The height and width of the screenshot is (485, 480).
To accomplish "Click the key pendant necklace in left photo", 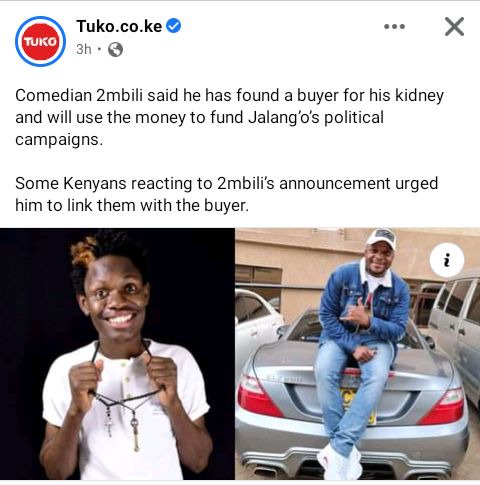I will coord(135,434).
